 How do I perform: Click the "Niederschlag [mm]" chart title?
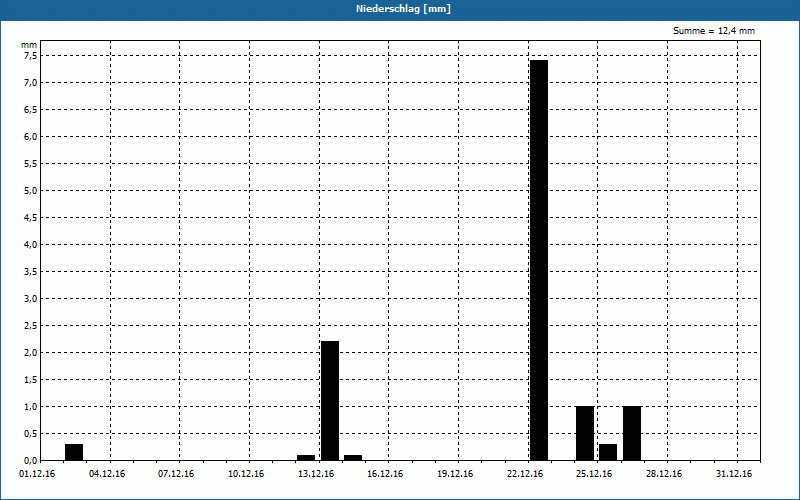click(x=403, y=9)
